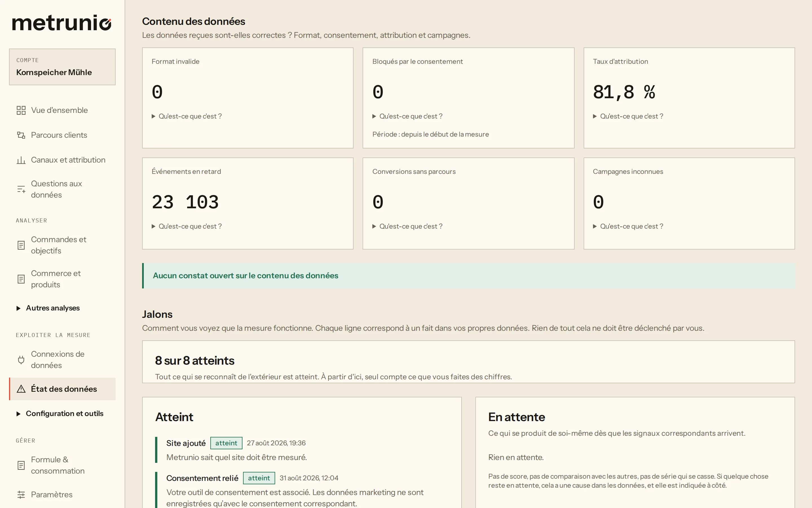The height and width of the screenshot is (508, 812).
Task: Click the Kornspeicher Mühle account selector
Action: [62, 67]
